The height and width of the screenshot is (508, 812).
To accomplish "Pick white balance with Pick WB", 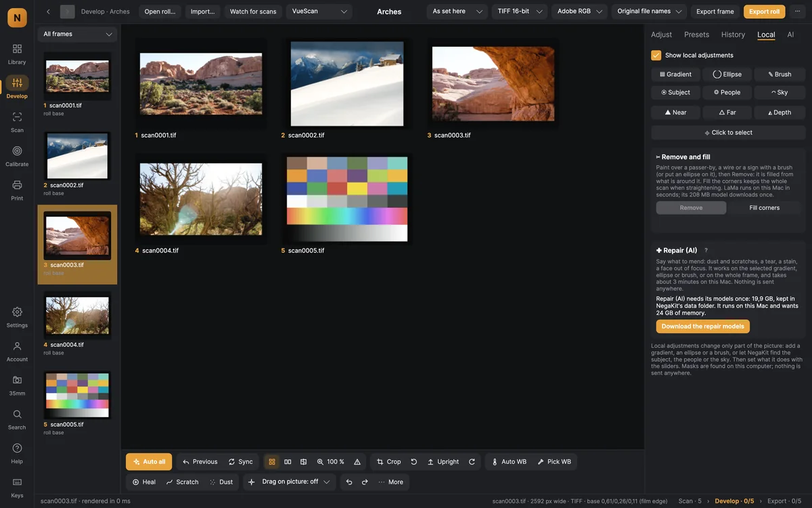I will coord(554,462).
